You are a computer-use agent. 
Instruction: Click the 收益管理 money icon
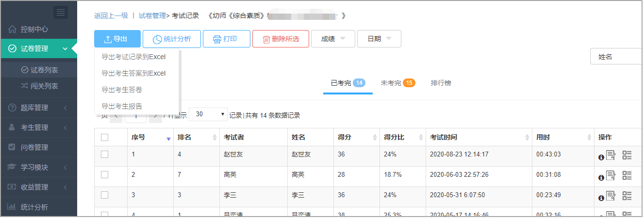(x=12, y=187)
